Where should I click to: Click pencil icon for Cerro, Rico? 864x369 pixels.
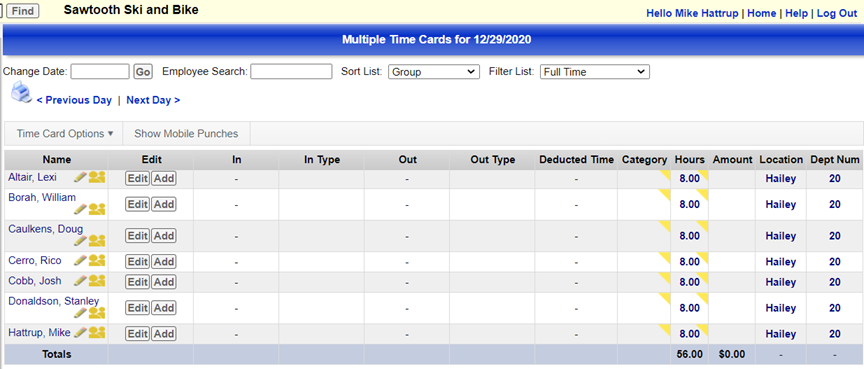pos(80,260)
